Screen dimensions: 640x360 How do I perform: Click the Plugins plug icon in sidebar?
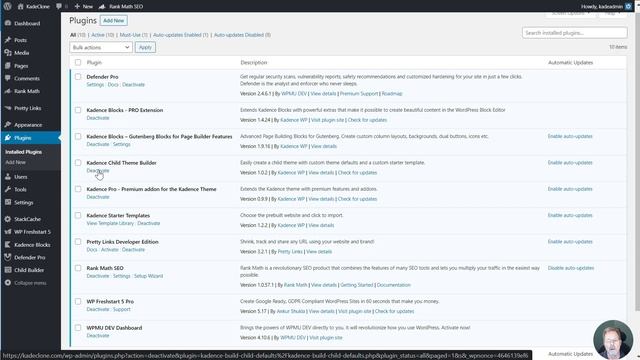[8, 138]
